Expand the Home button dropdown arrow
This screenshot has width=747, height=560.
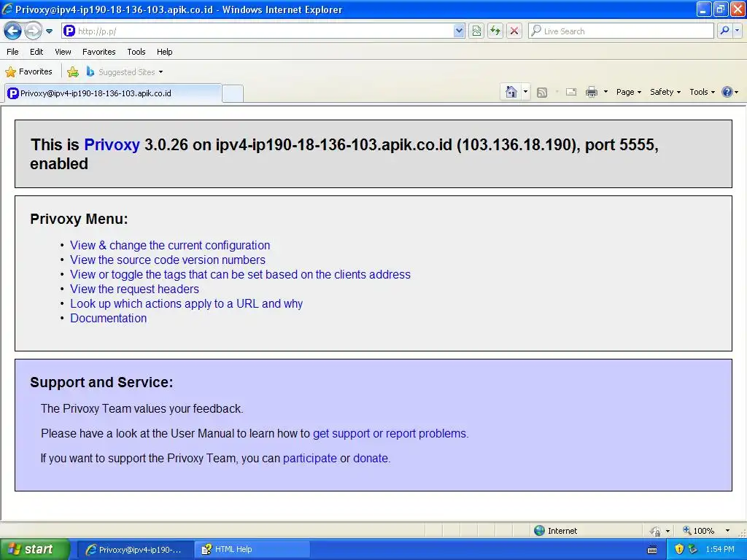pyautogui.click(x=525, y=92)
